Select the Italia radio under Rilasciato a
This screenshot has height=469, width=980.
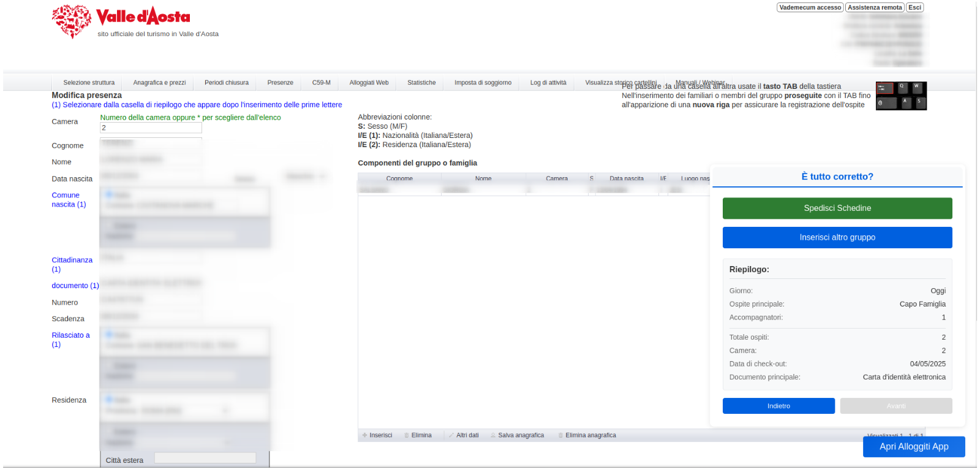click(x=109, y=334)
